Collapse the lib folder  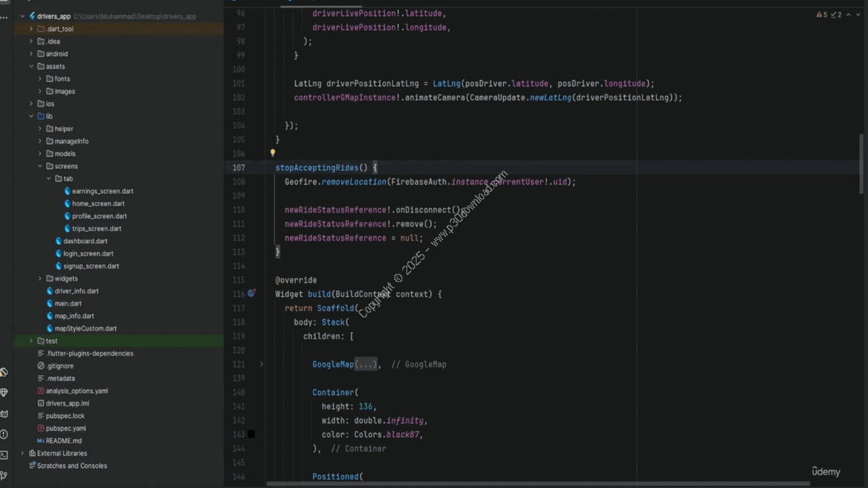31,116
